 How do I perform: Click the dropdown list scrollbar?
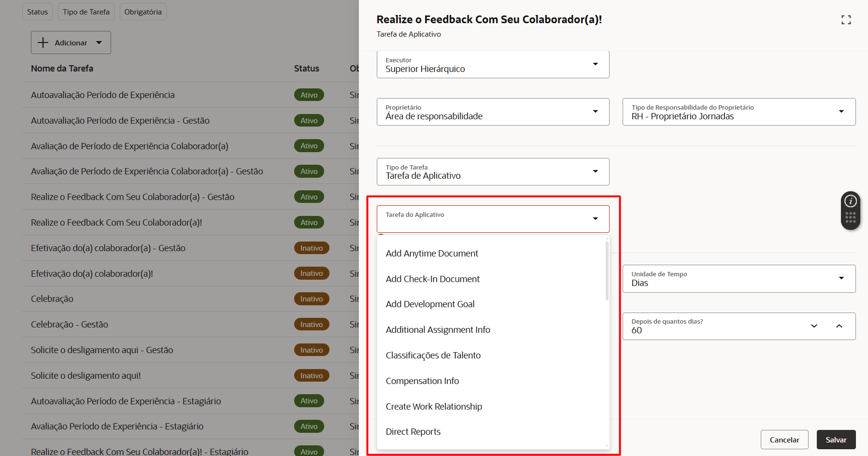(x=607, y=271)
